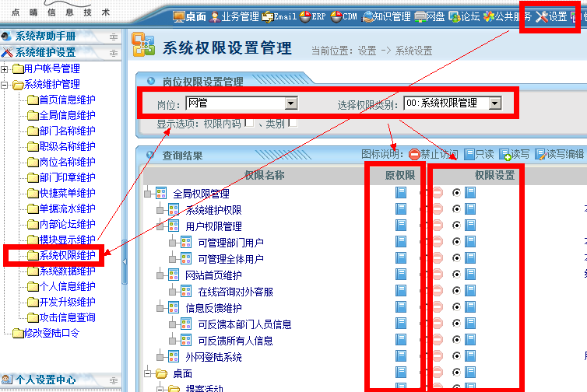Image resolution: width=587 pixels, height=392 pixels.
Task: Open 系统权限维护 in the sidebar tree
Action: click(x=67, y=256)
